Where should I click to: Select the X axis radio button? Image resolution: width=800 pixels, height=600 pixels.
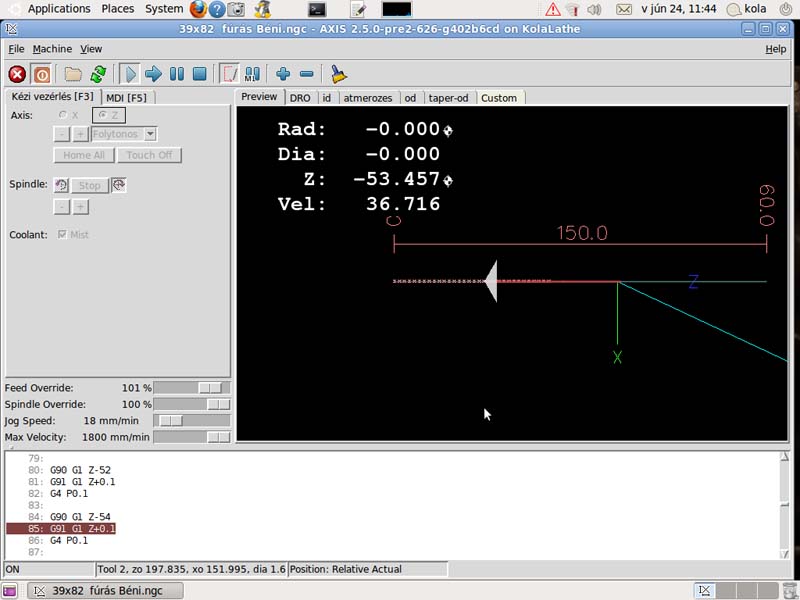[64, 116]
